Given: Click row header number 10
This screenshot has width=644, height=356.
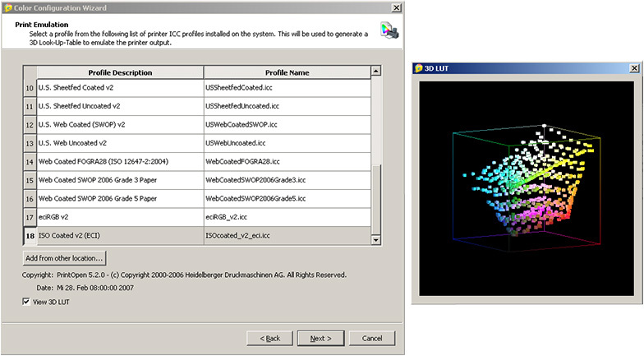Looking at the screenshot, I should (30, 88).
